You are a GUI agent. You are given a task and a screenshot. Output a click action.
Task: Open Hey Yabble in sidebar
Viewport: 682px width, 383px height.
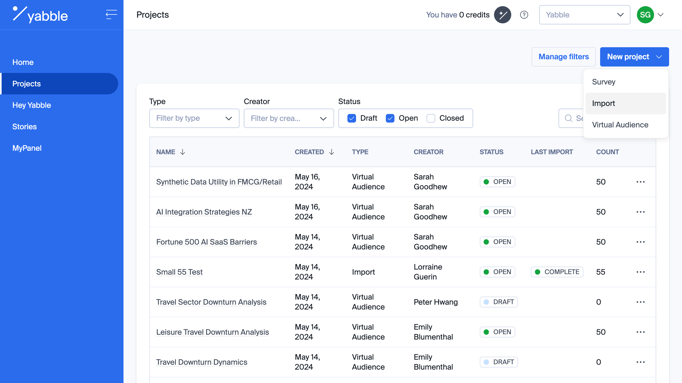(31, 105)
